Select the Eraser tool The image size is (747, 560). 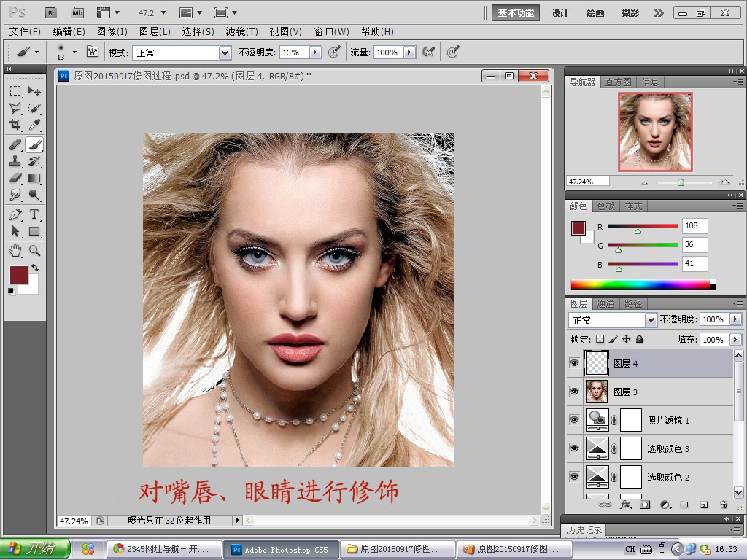pyautogui.click(x=15, y=178)
